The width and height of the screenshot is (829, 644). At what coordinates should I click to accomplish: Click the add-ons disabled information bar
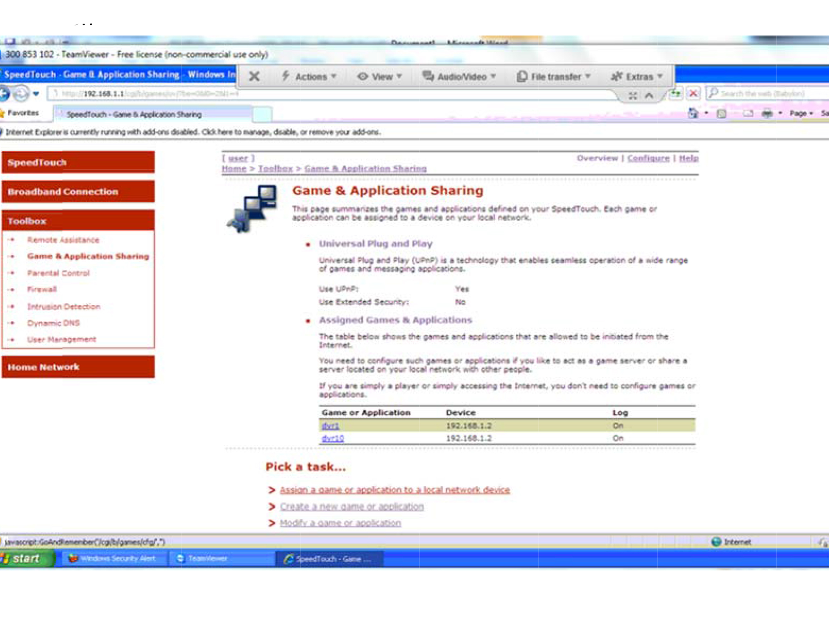click(414, 132)
